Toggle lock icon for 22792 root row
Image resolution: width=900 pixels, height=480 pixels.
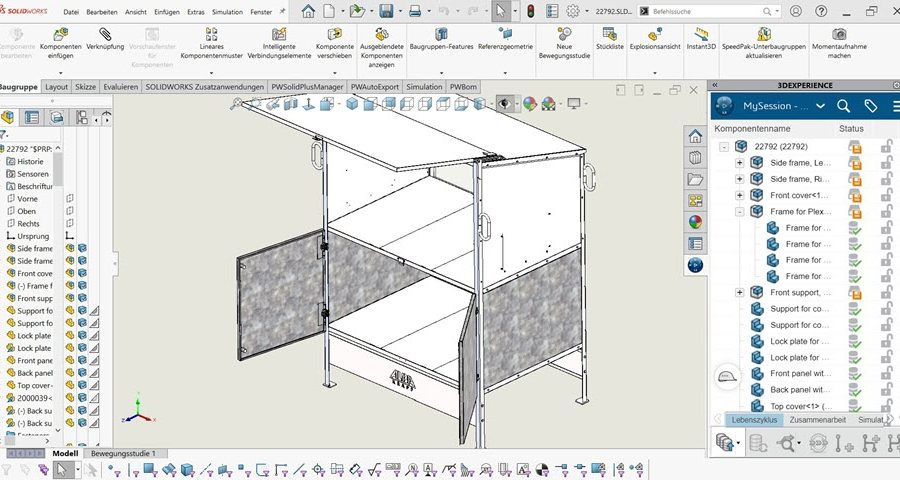tap(886, 147)
